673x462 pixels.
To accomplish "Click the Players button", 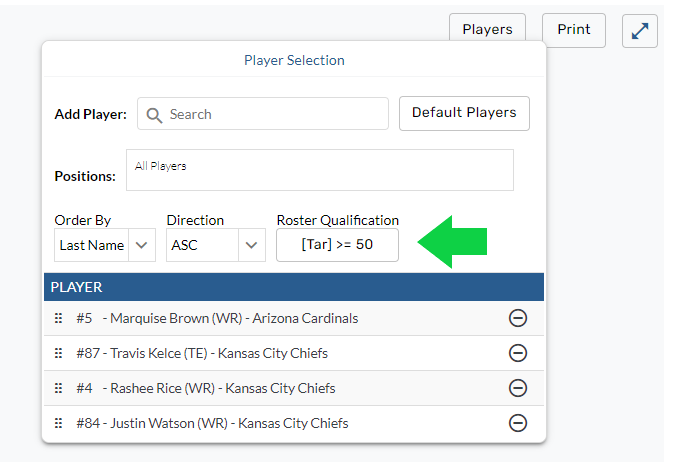I will click(x=487, y=30).
